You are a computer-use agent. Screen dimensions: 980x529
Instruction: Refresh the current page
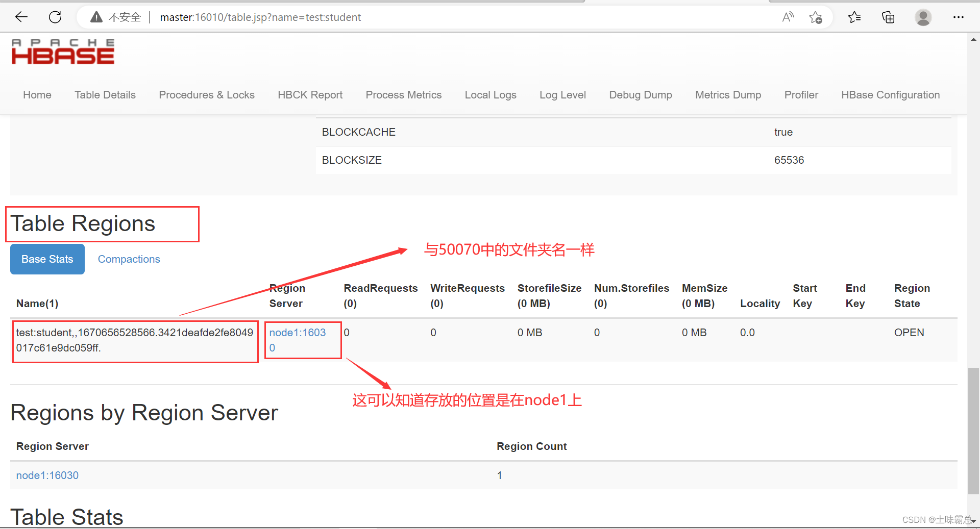tap(55, 17)
